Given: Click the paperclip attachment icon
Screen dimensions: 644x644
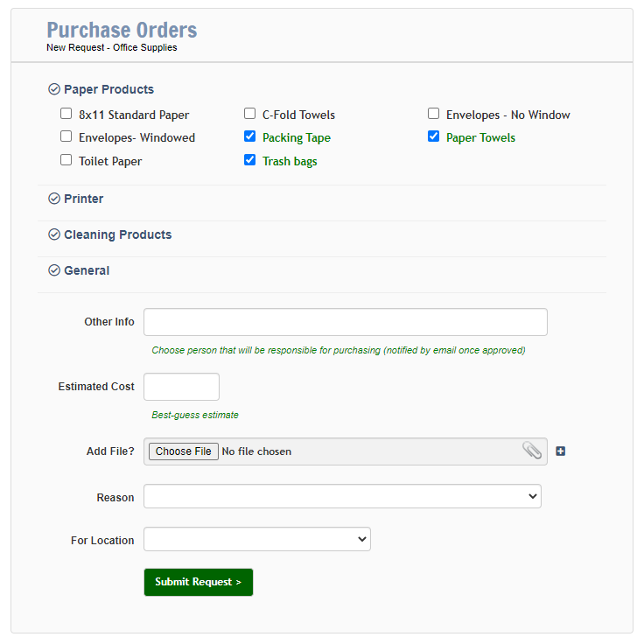Looking at the screenshot, I should pos(532,451).
